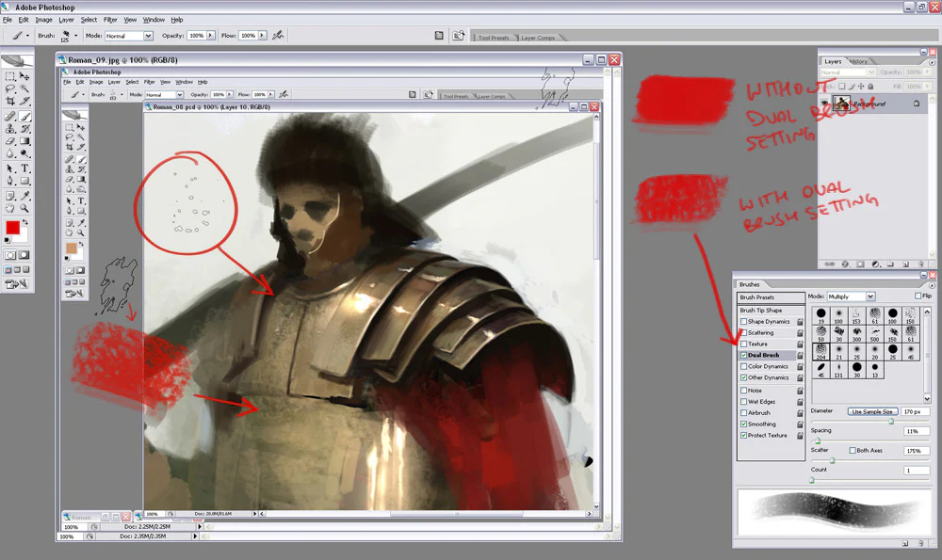Enable airbrush in the main options bar
Viewport: 942px width, 560px height.
click(278, 36)
